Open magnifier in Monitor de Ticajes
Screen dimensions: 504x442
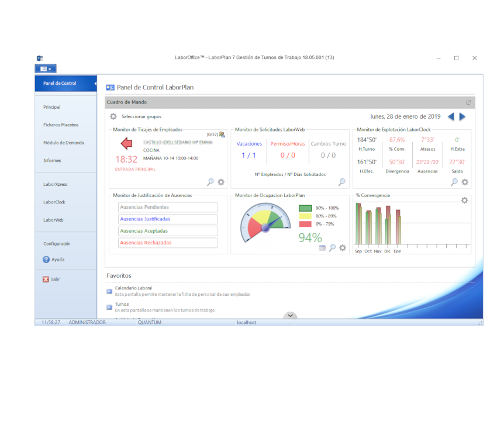click(x=210, y=182)
